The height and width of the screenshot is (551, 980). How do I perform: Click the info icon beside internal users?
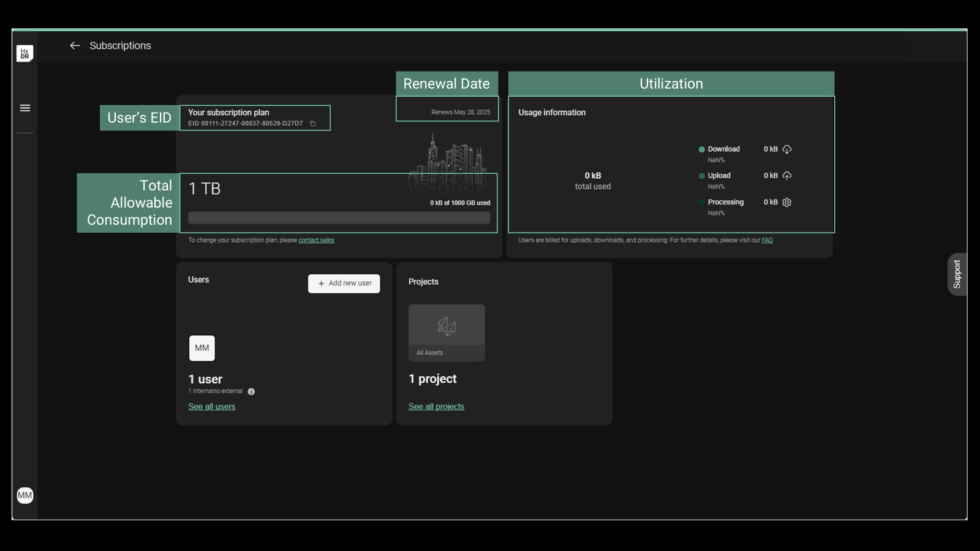point(251,392)
